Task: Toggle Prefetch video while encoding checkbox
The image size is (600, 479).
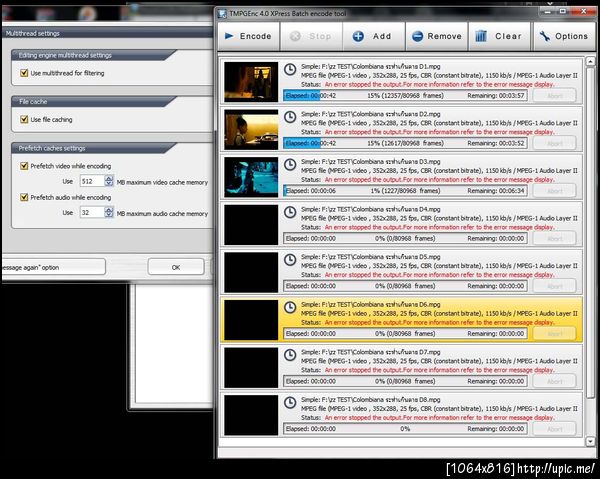Action: (x=24, y=166)
